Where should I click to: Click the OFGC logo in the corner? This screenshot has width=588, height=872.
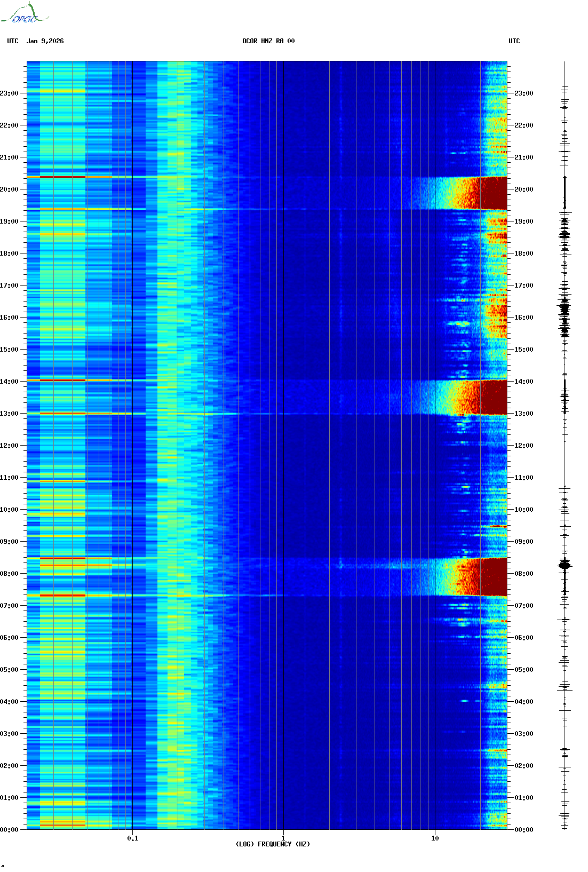pyautogui.click(x=24, y=13)
